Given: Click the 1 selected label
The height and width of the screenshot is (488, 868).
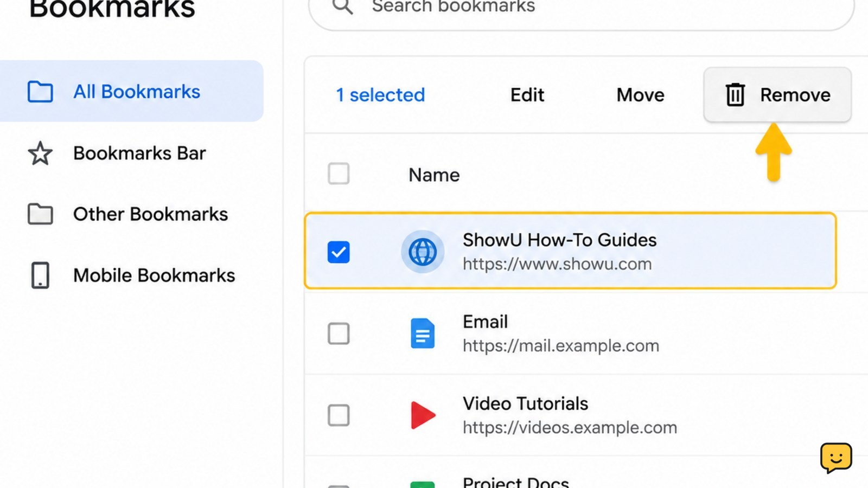Looking at the screenshot, I should 380,95.
